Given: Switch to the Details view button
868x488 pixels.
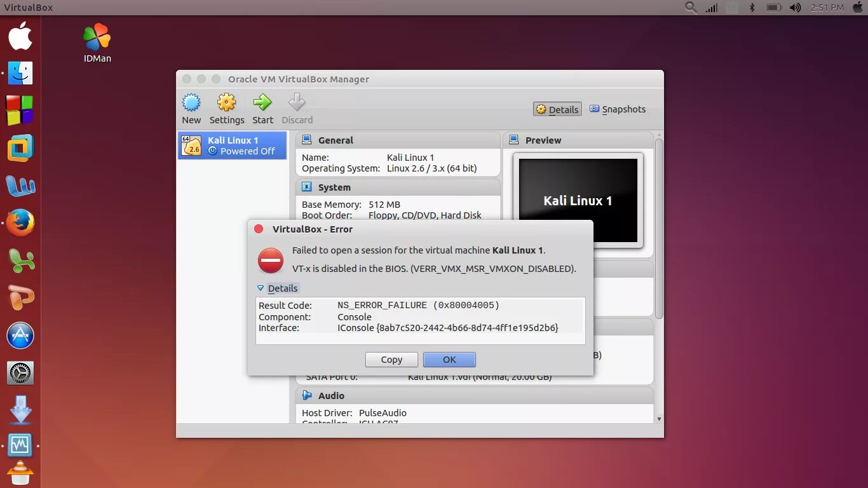Looking at the screenshot, I should (x=557, y=109).
